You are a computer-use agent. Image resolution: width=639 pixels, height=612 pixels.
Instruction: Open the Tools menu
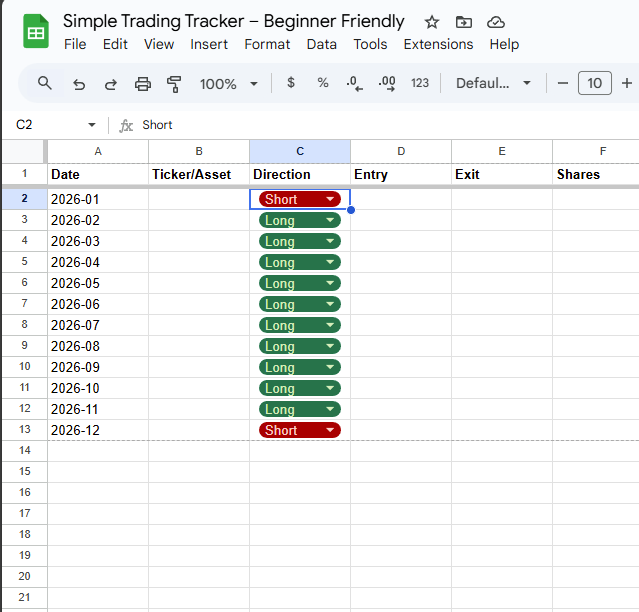pyautogui.click(x=370, y=44)
